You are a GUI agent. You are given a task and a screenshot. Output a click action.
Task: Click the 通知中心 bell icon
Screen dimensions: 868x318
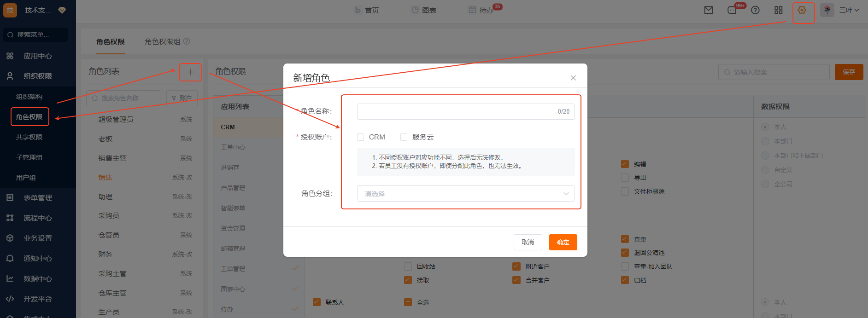(10, 258)
